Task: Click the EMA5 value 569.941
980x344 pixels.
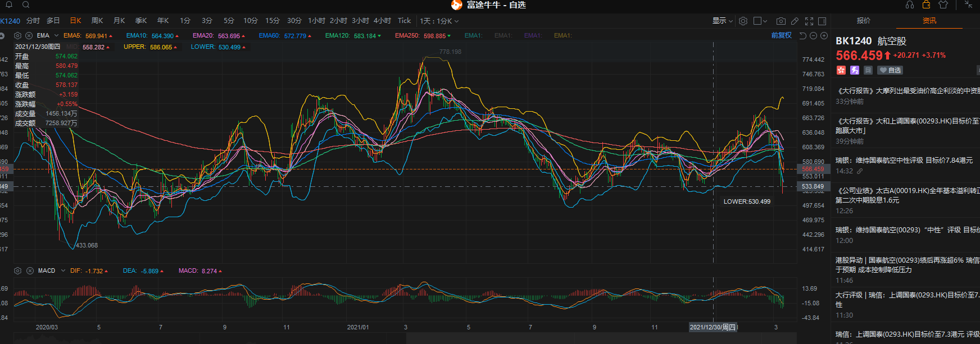Action: coord(96,35)
